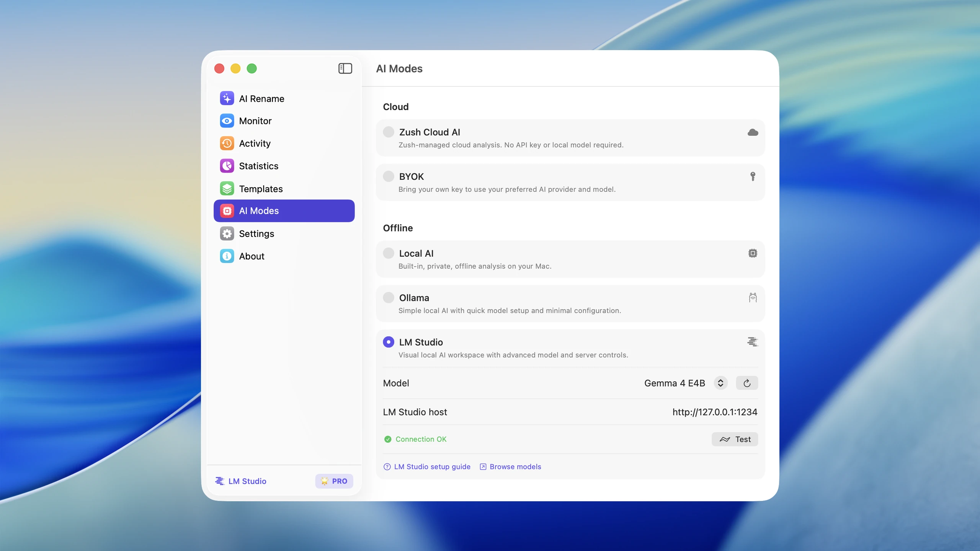Open the About section
Image resolution: width=980 pixels, height=551 pixels.
(x=284, y=256)
